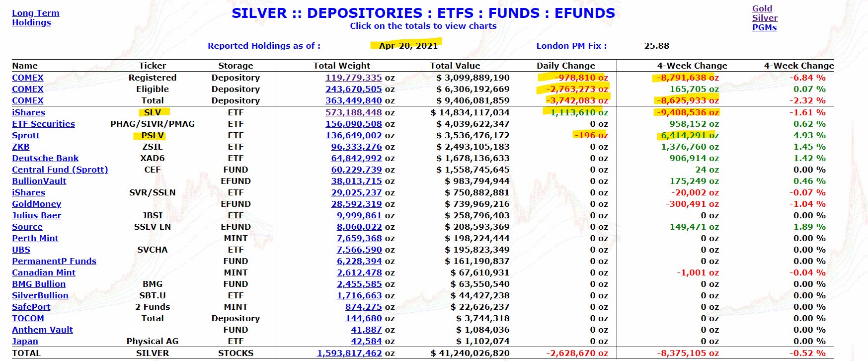The height and width of the screenshot is (361, 868).
Task: Open the Perth Mint link
Action: 35,238
